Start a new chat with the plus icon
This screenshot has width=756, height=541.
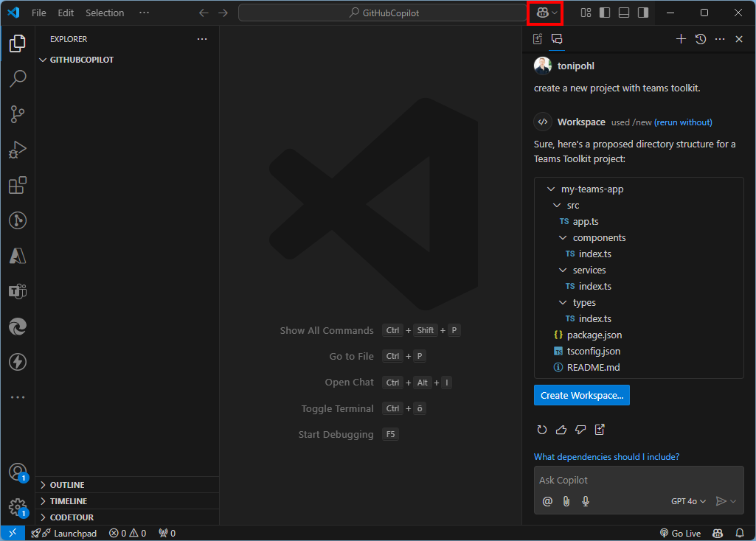pos(681,39)
